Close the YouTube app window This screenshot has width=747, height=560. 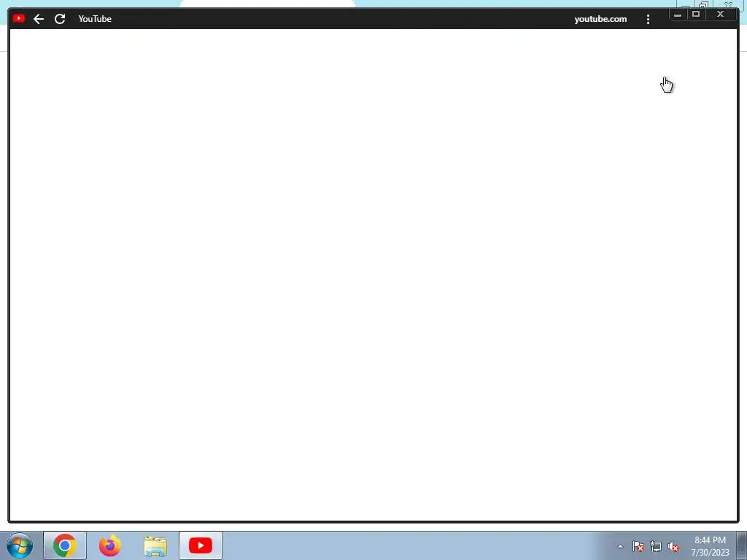click(720, 15)
